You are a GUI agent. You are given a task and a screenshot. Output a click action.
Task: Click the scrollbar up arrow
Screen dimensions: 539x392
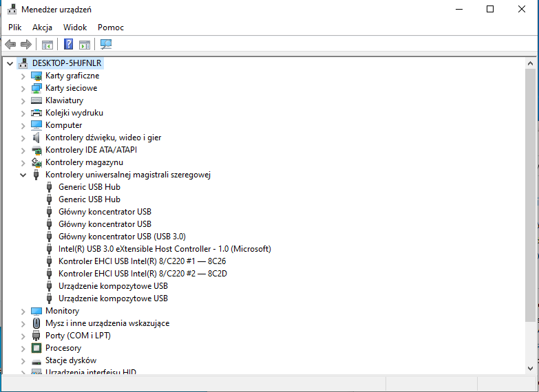coord(530,63)
